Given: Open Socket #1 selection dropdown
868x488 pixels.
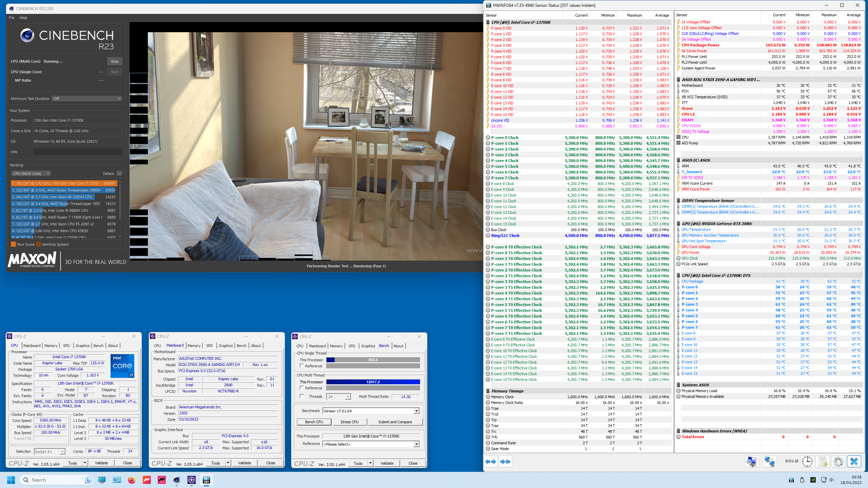Looking at the screenshot, I should click(50, 451).
